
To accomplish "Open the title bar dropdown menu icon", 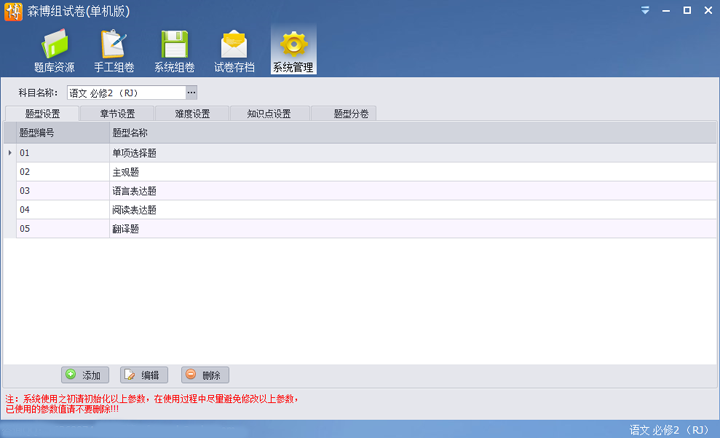I will click(645, 10).
